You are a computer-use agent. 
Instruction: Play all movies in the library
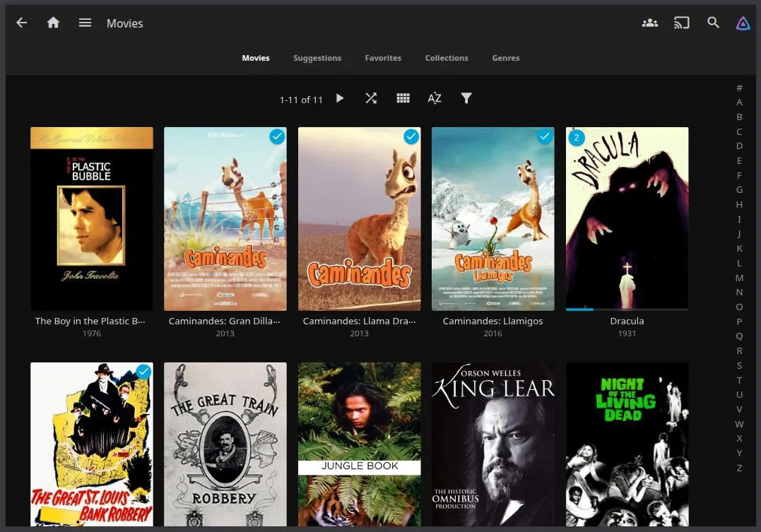[x=340, y=98]
